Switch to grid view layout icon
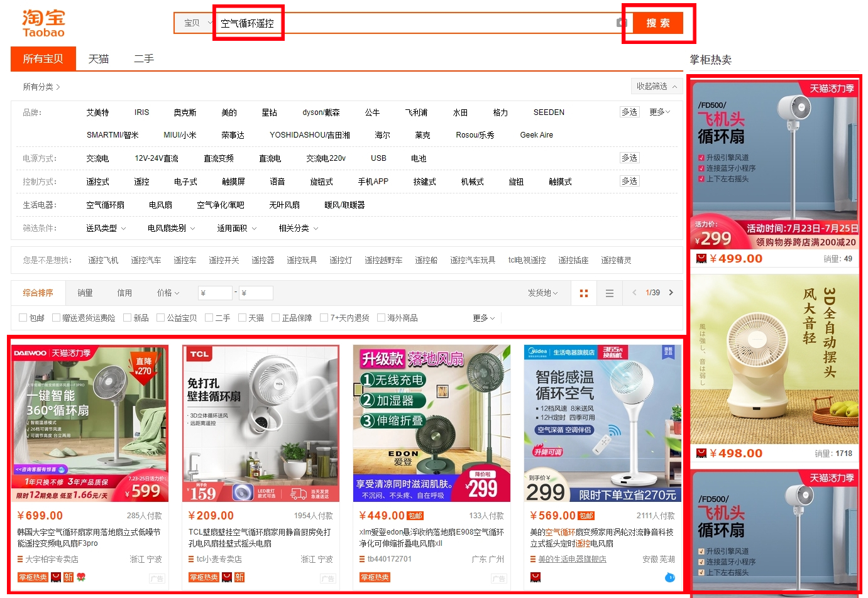This screenshot has width=868, height=598. tap(584, 293)
